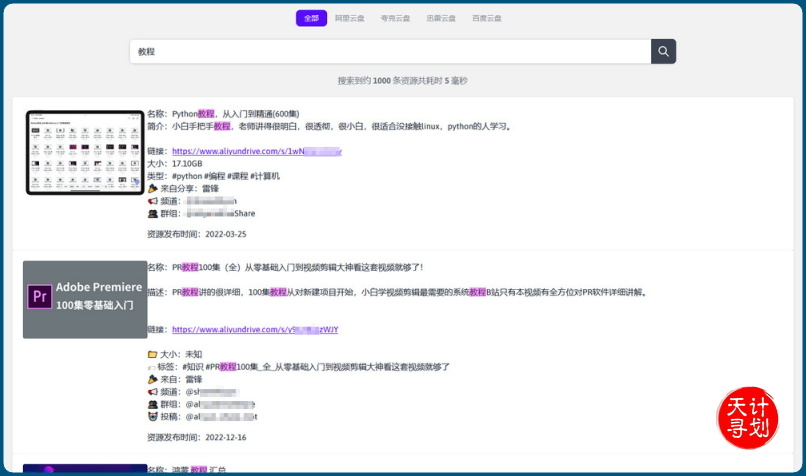Click the title Python教程，从入门到精通(600集)

(x=235, y=114)
